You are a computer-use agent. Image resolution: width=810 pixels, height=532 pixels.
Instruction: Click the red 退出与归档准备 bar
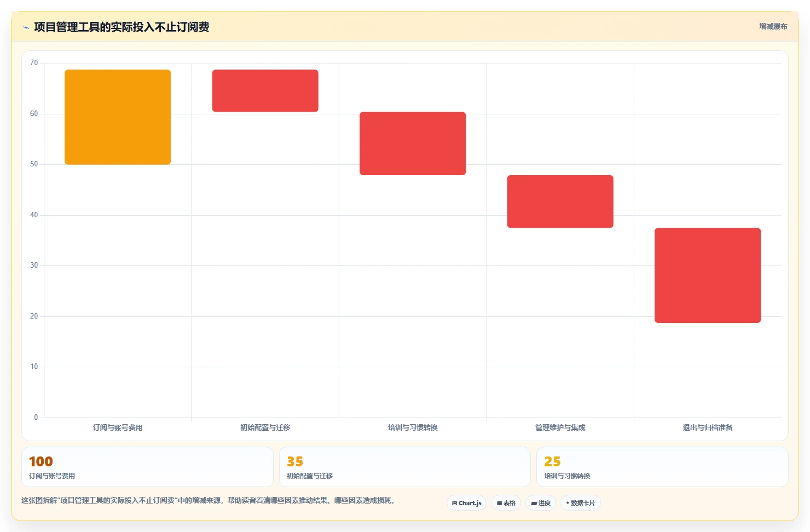[x=708, y=275]
